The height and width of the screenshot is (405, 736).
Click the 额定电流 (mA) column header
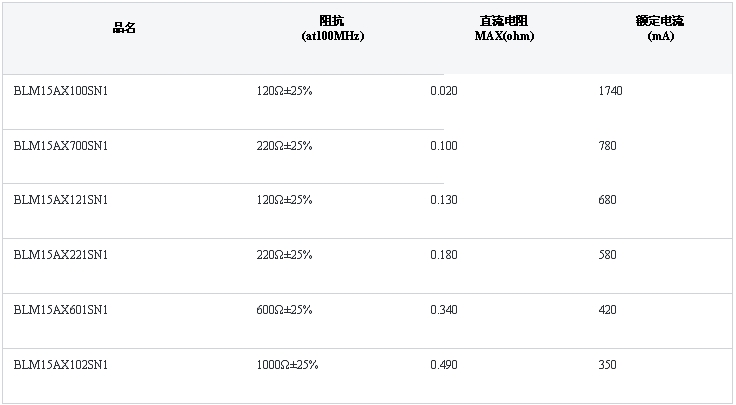[x=659, y=28]
